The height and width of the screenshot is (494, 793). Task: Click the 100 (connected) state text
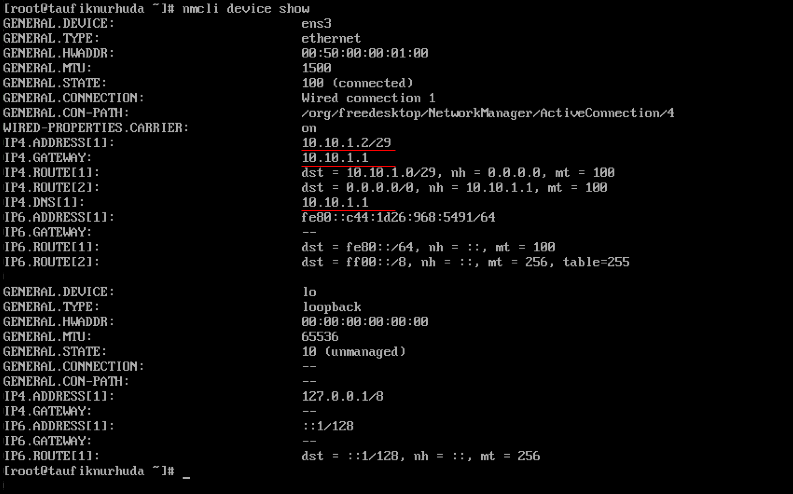[x=357, y=83]
